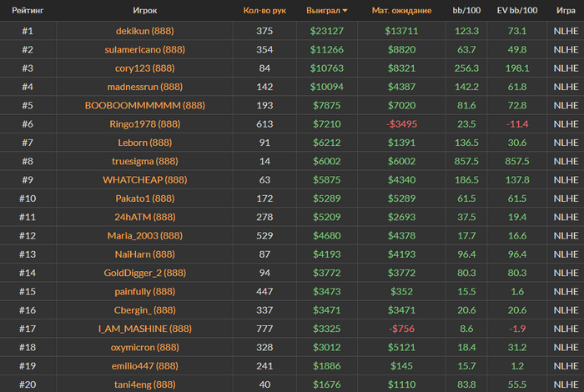This screenshot has height=392, width=584.
Task: Sort by EV bb/100 header
Action: pos(517,10)
